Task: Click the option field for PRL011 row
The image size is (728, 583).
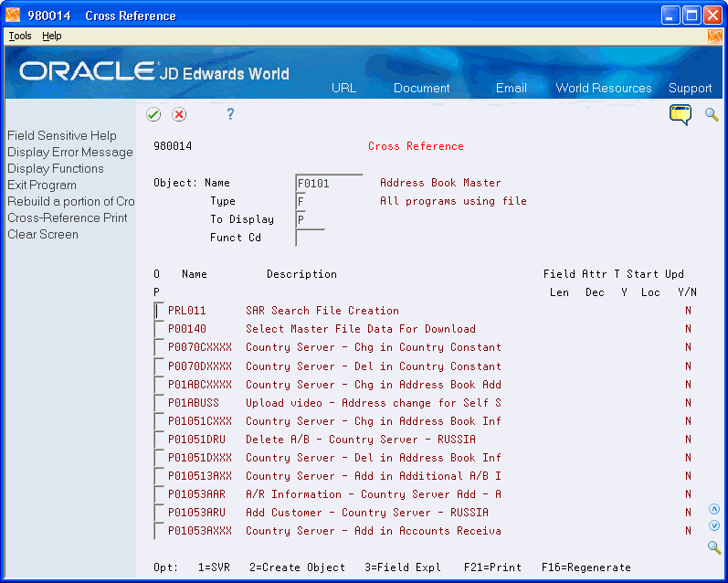Action: pyautogui.click(x=159, y=311)
